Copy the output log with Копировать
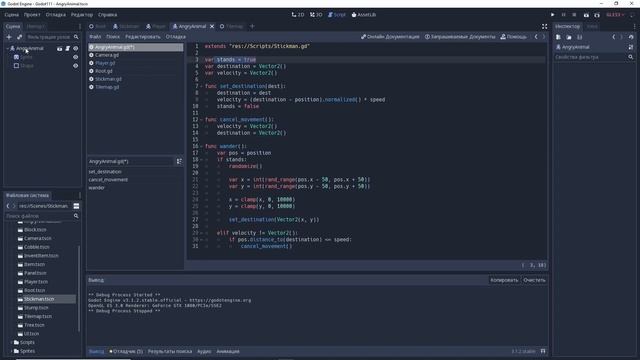Image resolution: width=640 pixels, height=360 pixels. pos(504,280)
